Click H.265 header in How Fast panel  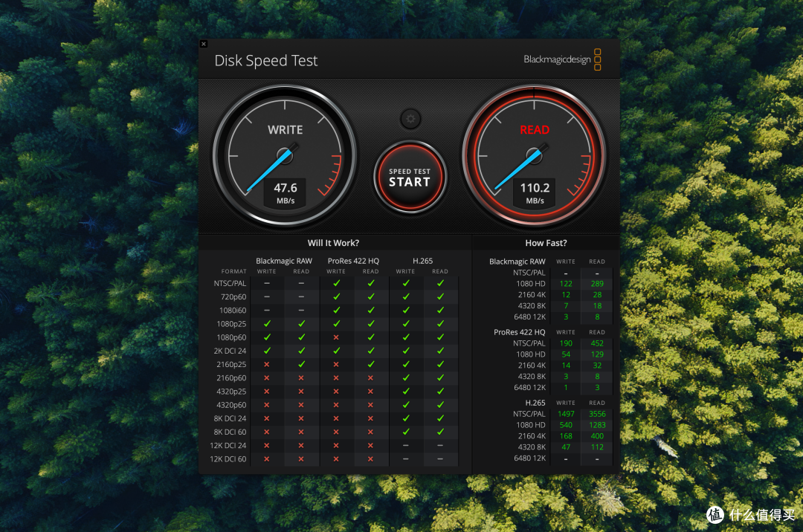click(535, 403)
